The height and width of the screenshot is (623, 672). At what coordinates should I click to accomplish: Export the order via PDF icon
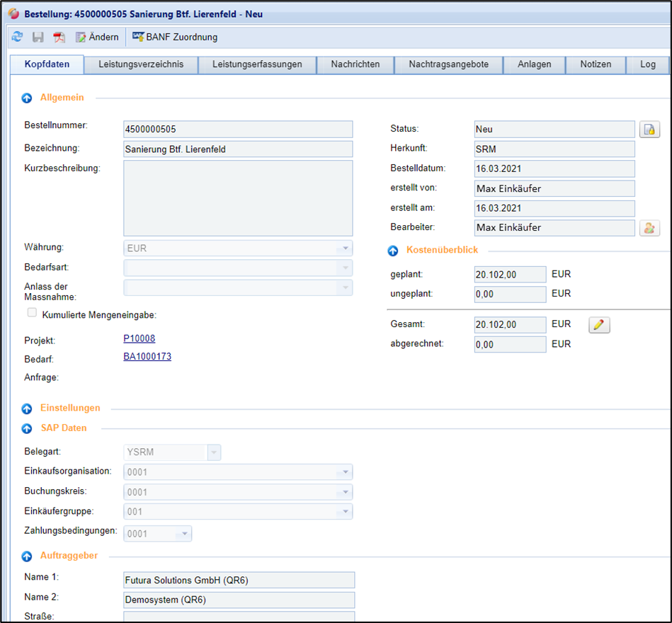[59, 37]
